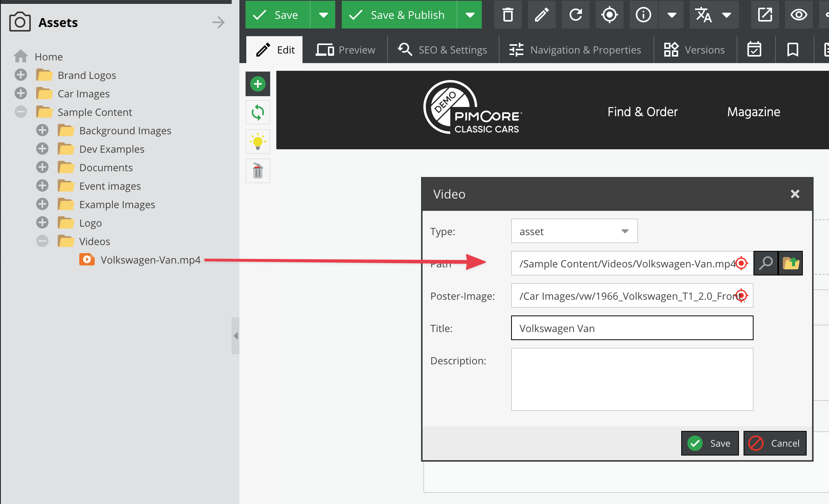
Task: Click the Title input field
Action: pos(632,328)
